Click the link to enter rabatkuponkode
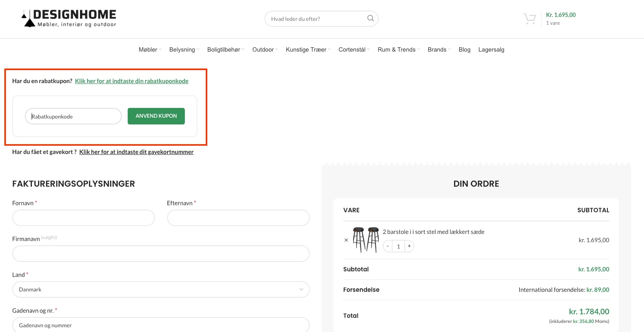The height and width of the screenshot is (332, 644). pos(132,81)
